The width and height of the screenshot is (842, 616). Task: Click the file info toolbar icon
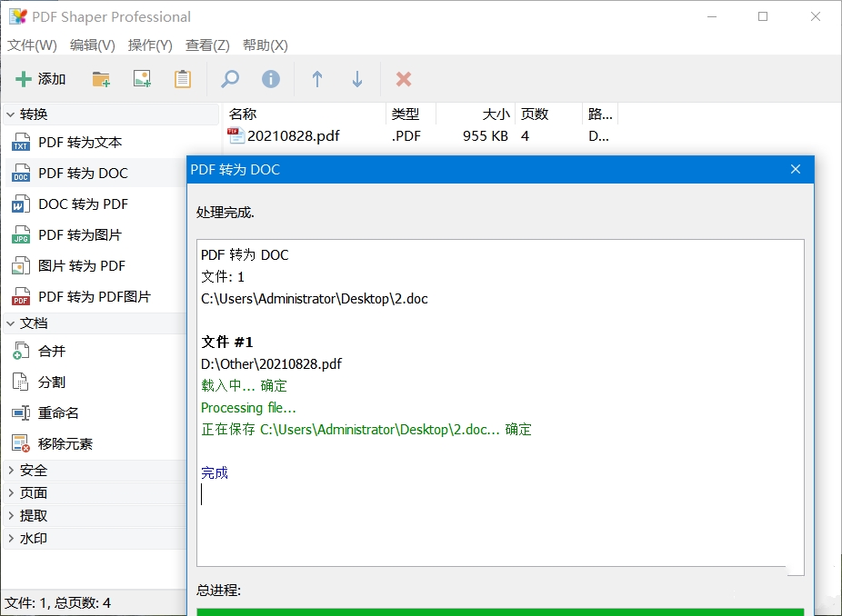[x=269, y=78]
